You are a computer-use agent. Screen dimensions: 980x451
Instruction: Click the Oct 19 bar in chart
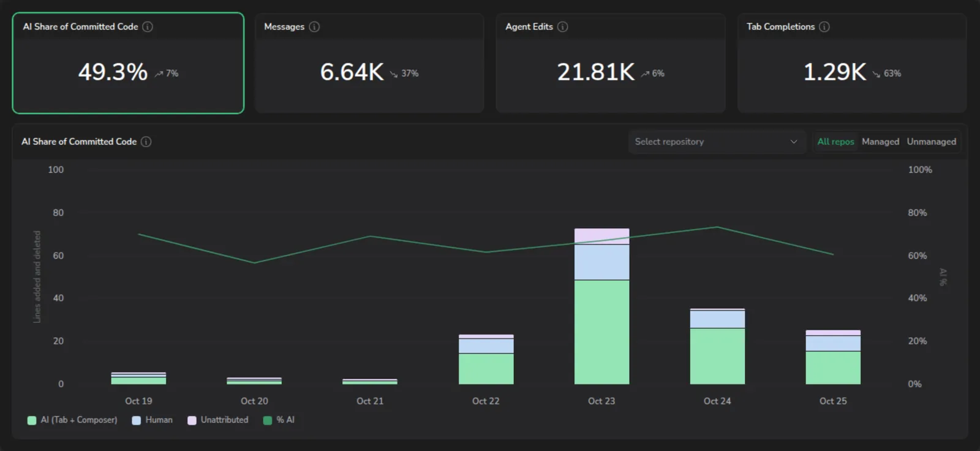point(138,378)
